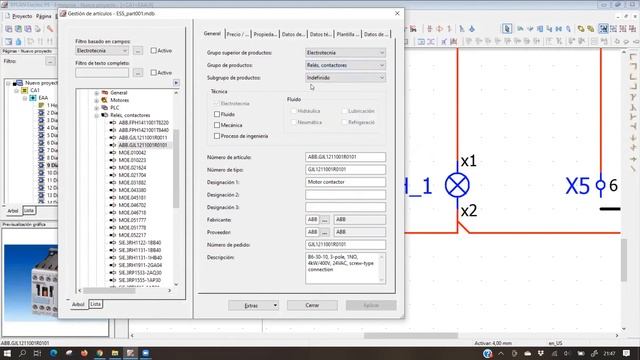Click the Nuevo proyecto tree icon

tap(19, 83)
